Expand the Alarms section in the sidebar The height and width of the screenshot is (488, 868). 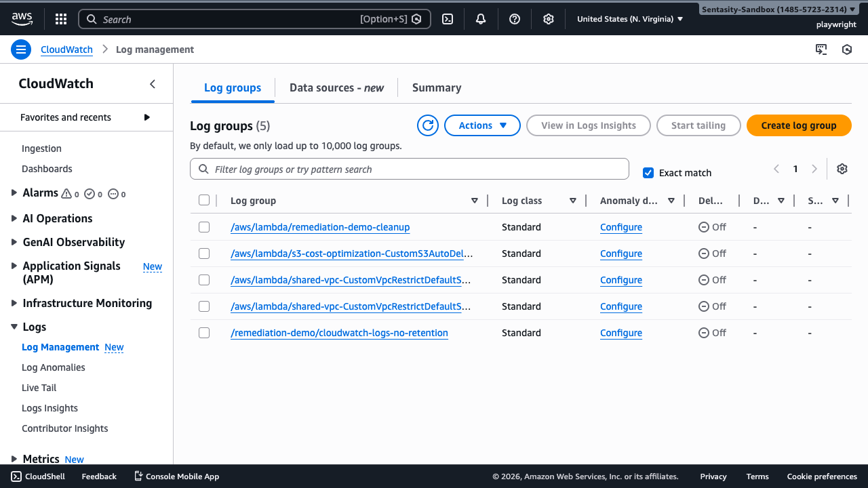(12, 192)
